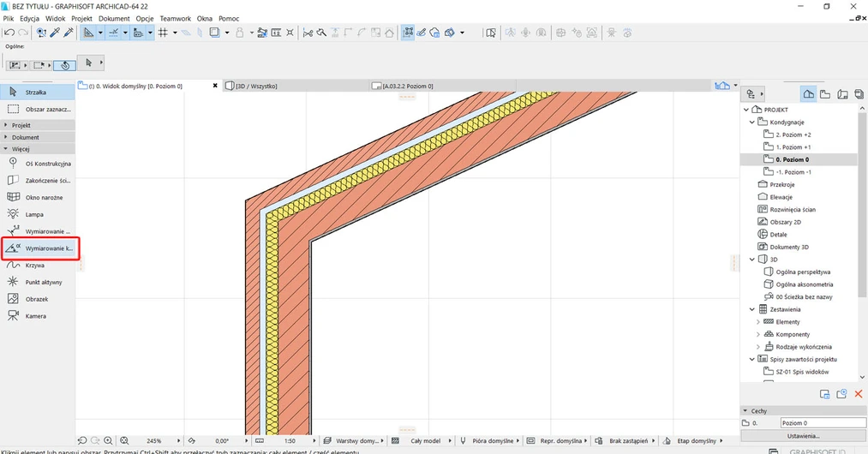Collapse the Kondygnacje tree node
Viewport: 868px width, 454px height.
point(751,122)
